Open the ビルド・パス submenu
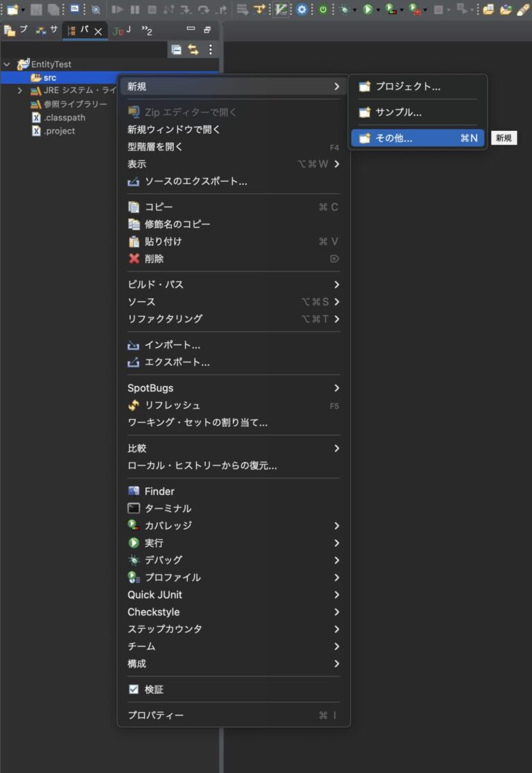Viewport: 532px width, 773px height. pyautogui.click(x=233, y=284)
